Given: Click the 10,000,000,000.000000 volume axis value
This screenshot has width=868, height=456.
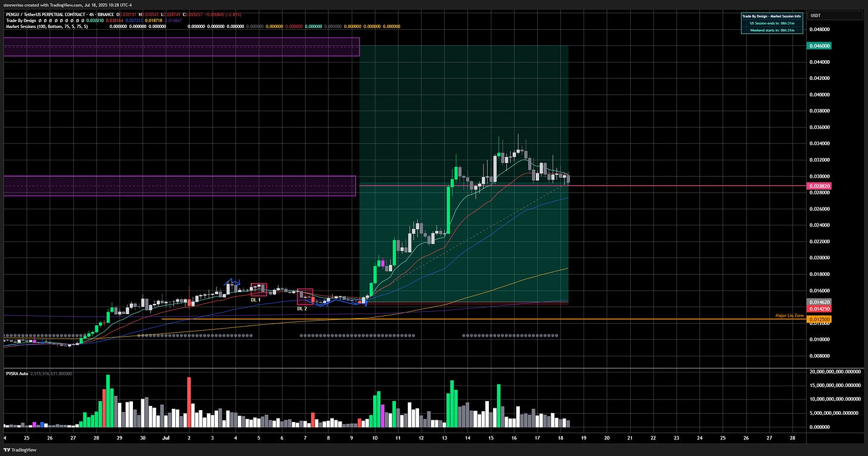Looking at the screenshot, I should pyautogui.click(x=835, y=399).
